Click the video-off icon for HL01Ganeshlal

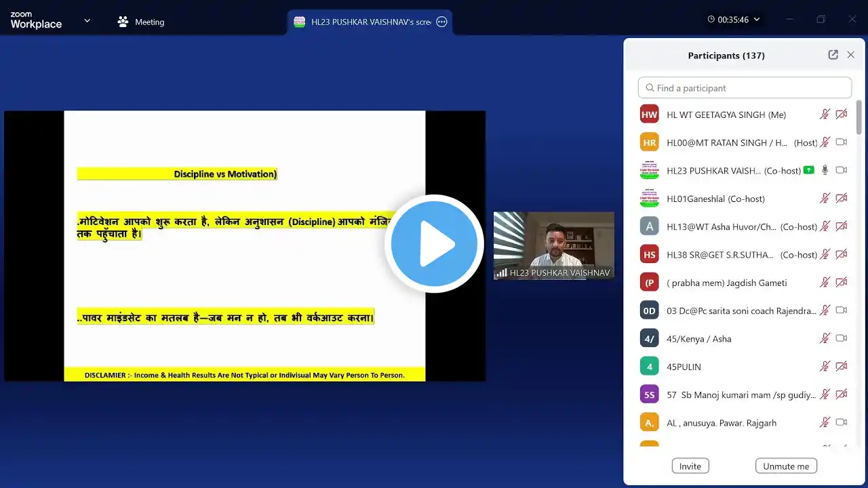(842, 199)
